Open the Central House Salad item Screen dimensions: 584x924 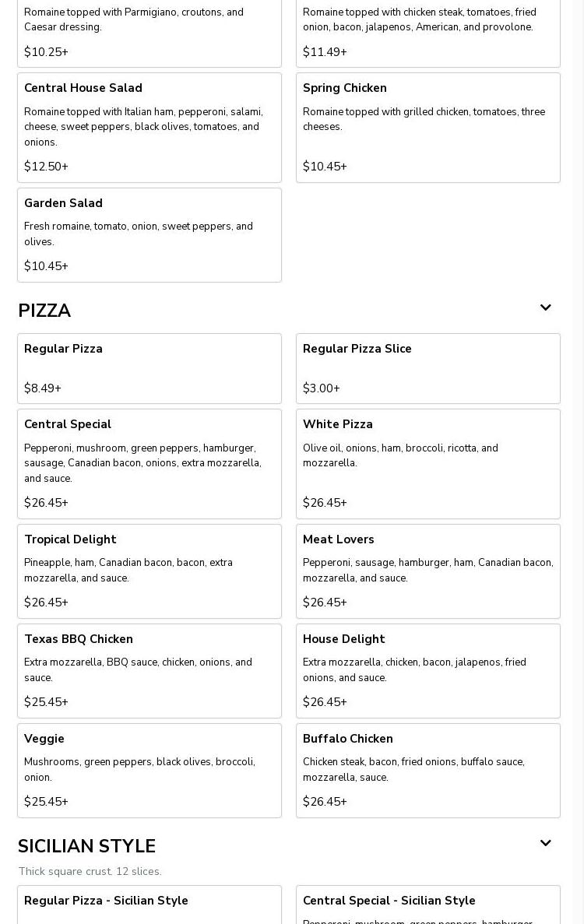150,128
